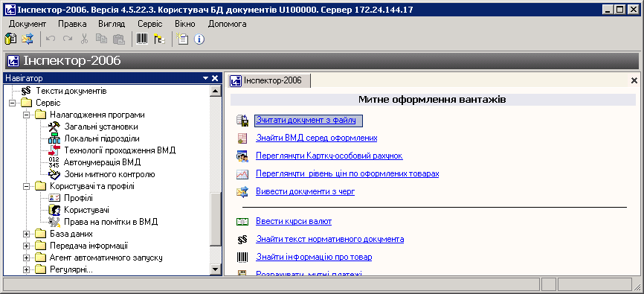Click the paragraph icon beside Знайти текст нормативного документа
The height and width of the screenshot is (294, 644).
(242, 240)
